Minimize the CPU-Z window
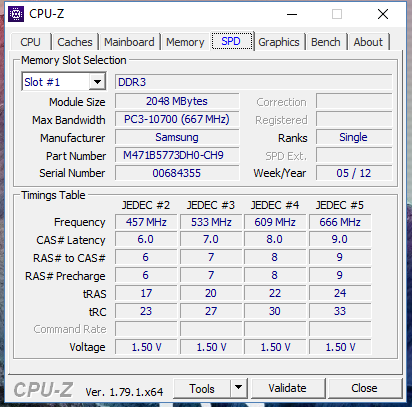 292,14
